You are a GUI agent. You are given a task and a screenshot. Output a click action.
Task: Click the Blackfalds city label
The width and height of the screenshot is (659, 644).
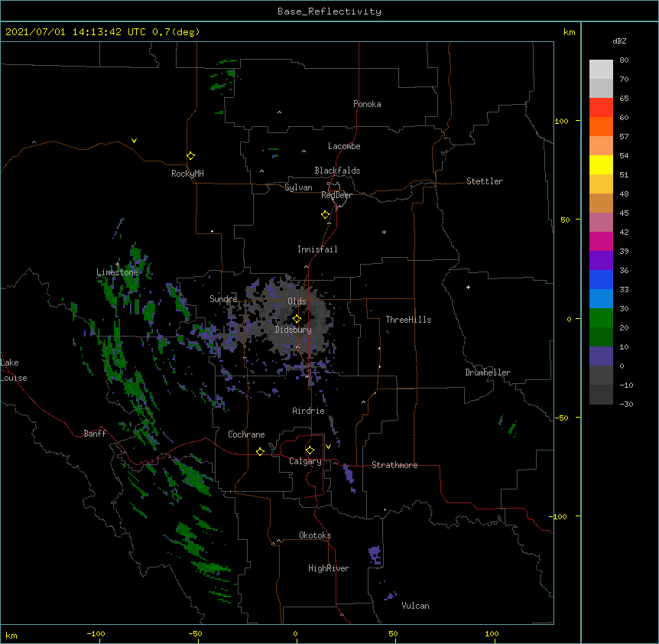[337, 171]
